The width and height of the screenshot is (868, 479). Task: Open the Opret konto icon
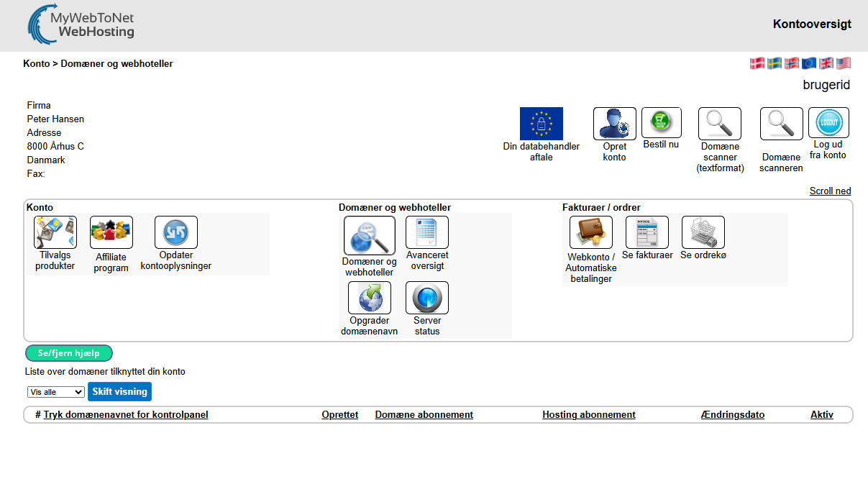(614, 124)
